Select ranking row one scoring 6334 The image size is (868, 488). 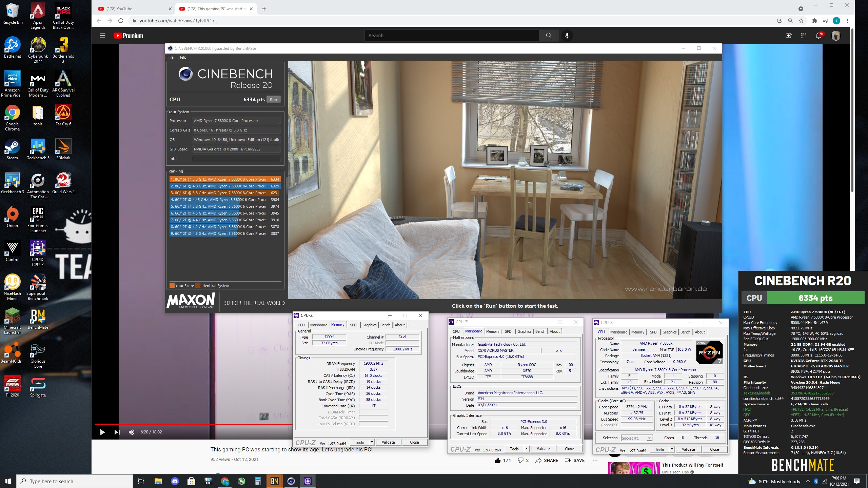(x=225, y=179)
